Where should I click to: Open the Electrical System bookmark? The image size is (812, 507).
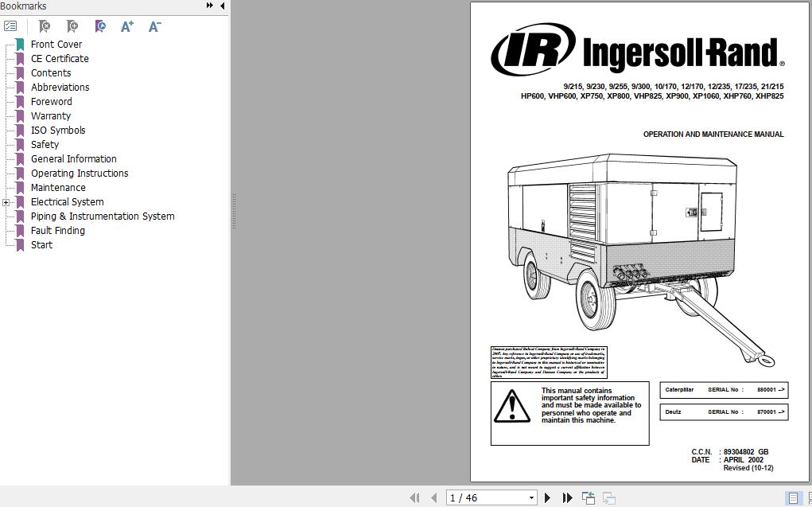point(68,202)
